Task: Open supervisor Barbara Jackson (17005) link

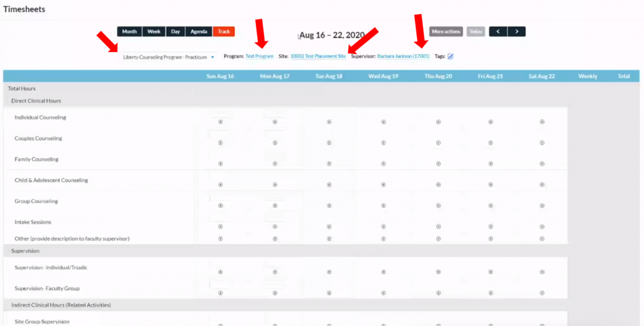Action: click(403, 56)
